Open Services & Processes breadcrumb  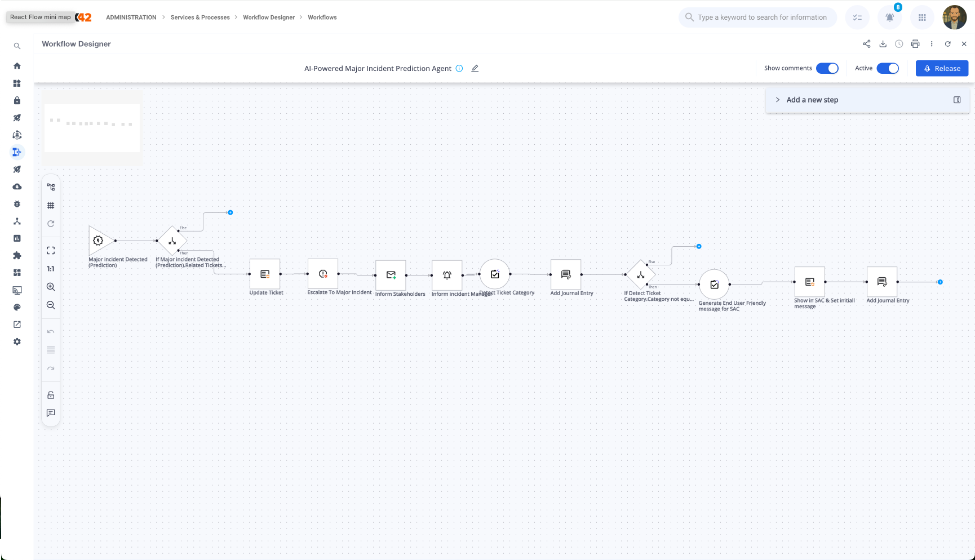(200, 17)
